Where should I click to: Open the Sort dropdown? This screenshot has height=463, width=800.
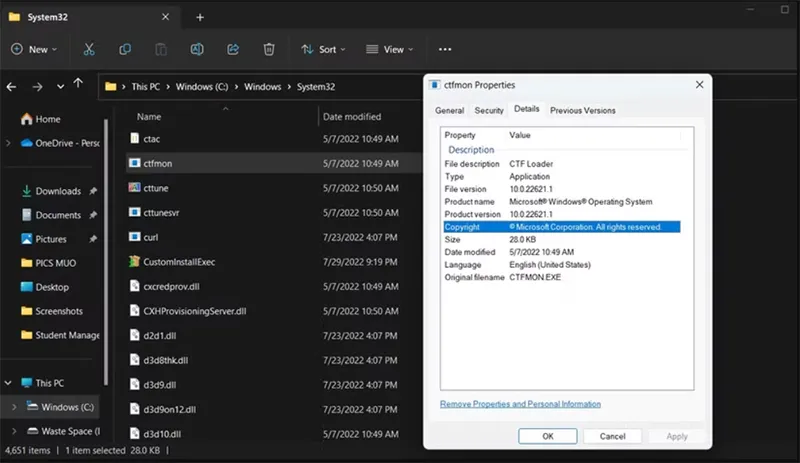[323, 49]
